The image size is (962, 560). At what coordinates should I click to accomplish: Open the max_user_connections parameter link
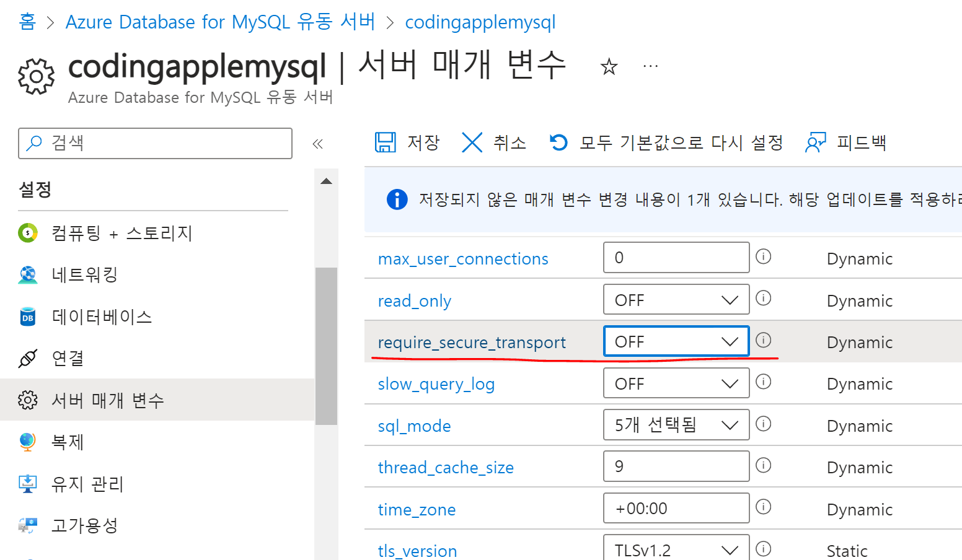click(x=463, y=259)
